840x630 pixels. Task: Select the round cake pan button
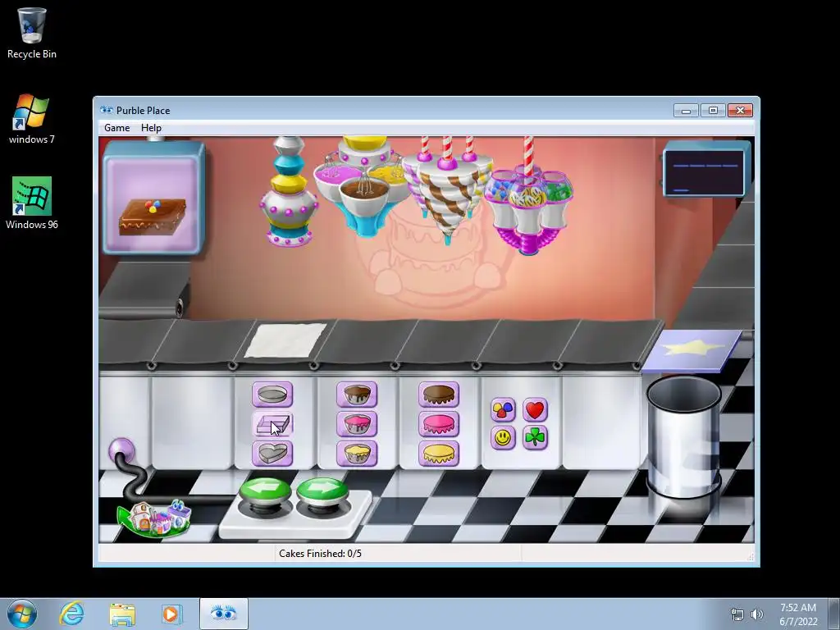tap(272, 395)
